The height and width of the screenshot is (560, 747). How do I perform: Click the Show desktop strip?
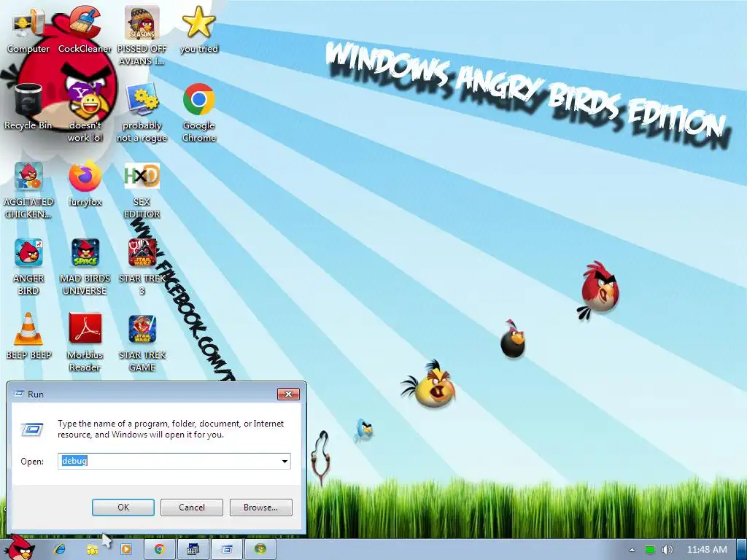(742, 550)
